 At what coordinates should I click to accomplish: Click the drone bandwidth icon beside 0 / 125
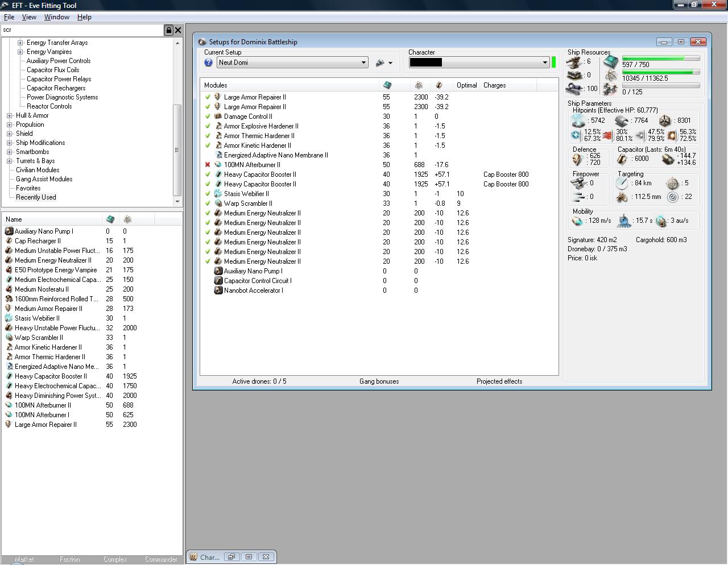coord(611,89)
